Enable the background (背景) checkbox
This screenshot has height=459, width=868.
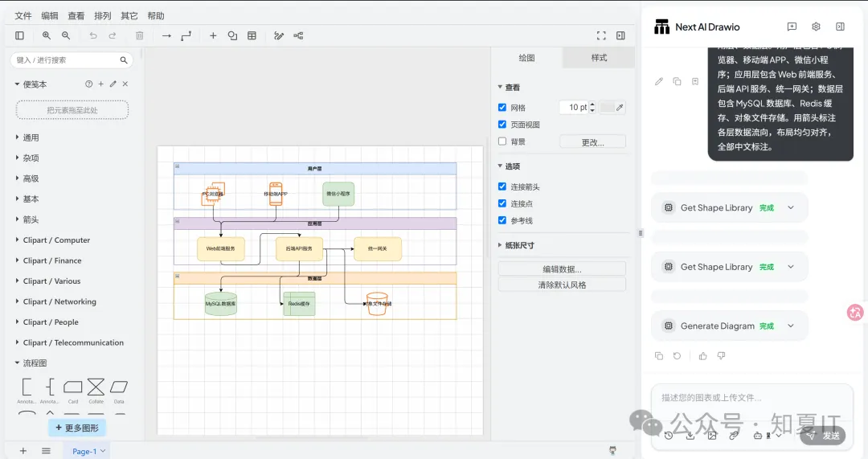click(502, 141)
